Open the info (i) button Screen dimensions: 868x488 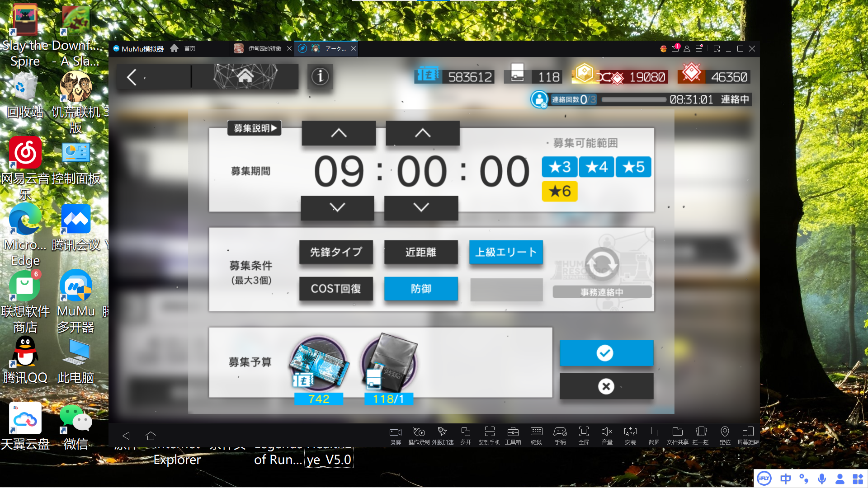point(320,76)
